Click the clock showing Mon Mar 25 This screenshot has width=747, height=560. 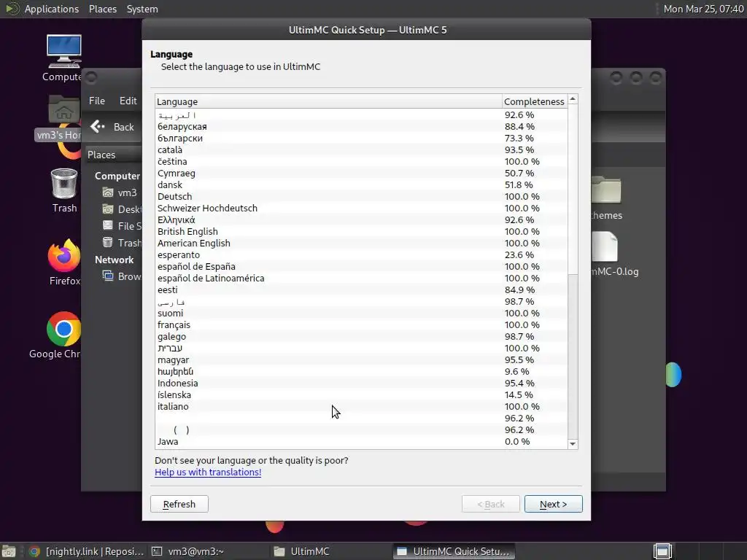pos(703,9)
